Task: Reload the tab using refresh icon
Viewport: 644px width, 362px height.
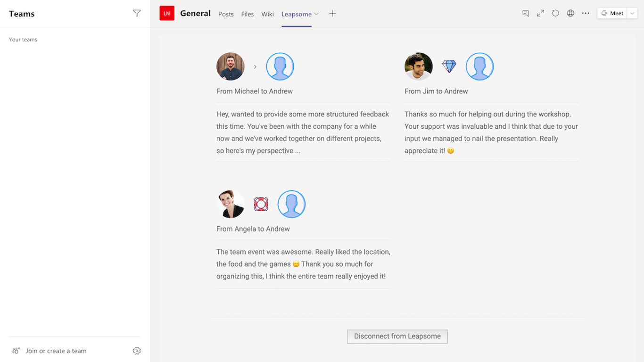Action: 555,13
